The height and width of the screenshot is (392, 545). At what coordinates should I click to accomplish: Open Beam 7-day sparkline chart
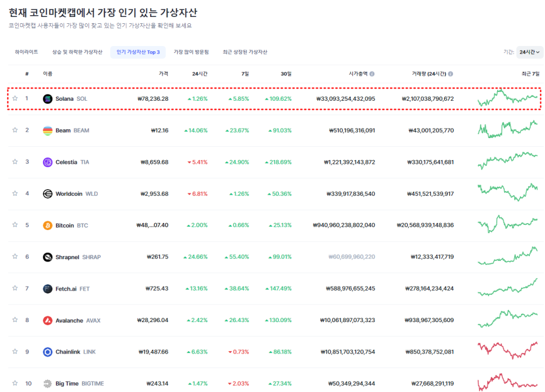coord(508,129)
